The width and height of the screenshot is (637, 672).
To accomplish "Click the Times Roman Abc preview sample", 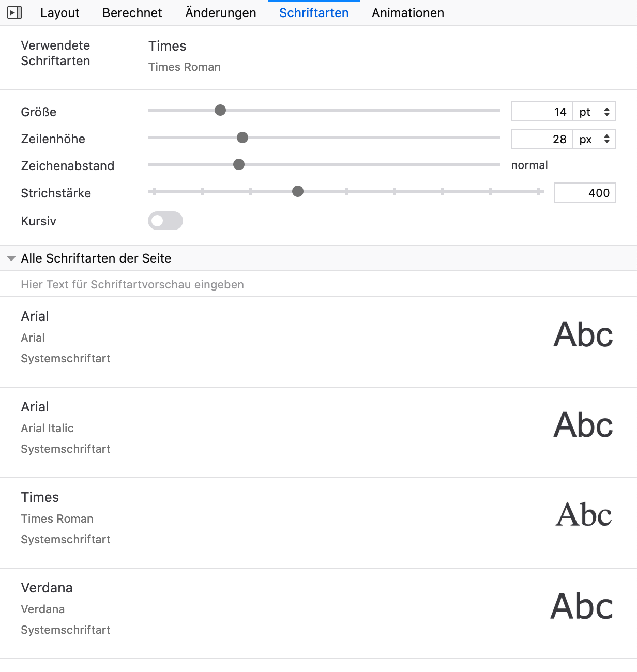I will pos(584,515).
